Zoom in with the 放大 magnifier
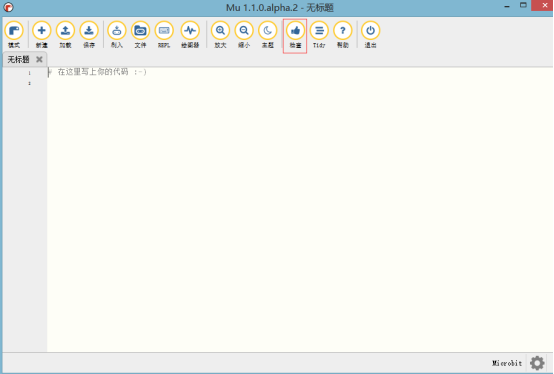The width and height of the screenshot is (554, 374). coord(220,34)
